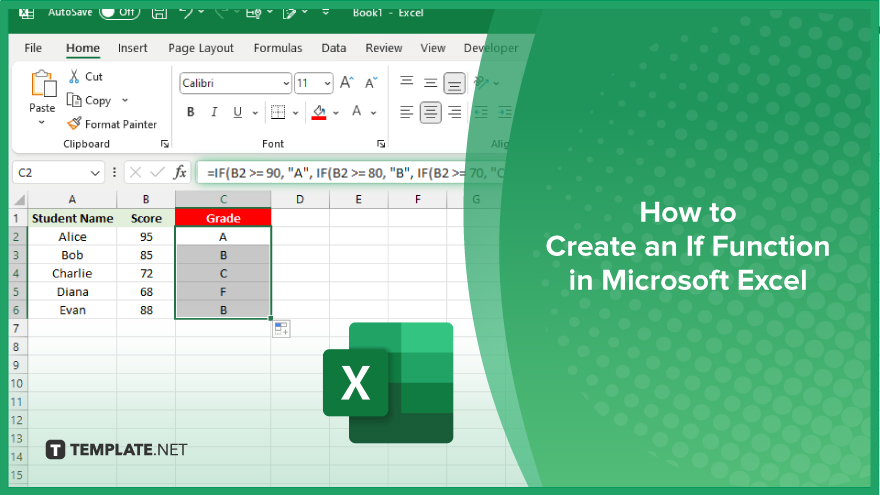Click the Paste clipboard icon
Viewport: 880px width, 495px height.
pyautogui.click(x=43, y=84)
